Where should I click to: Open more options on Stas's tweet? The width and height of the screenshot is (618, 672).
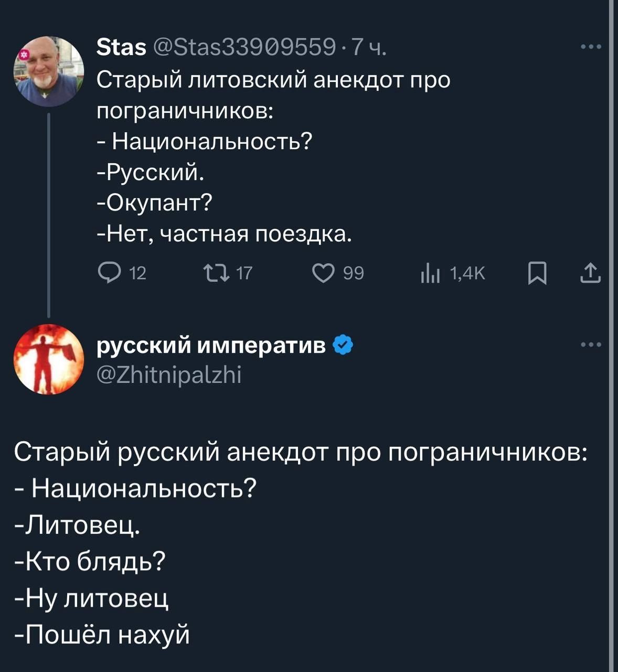pyautogui.click(x=591, y=47)
